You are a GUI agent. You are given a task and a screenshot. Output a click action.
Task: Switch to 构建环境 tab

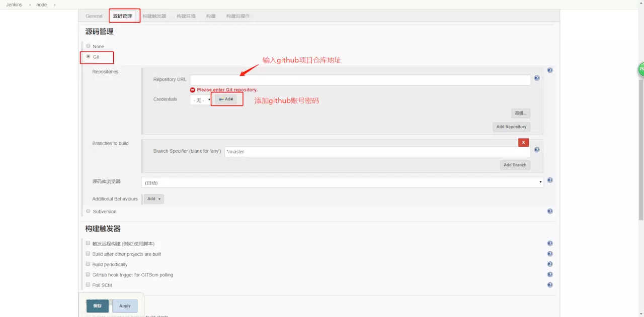[x=186, y=16]
